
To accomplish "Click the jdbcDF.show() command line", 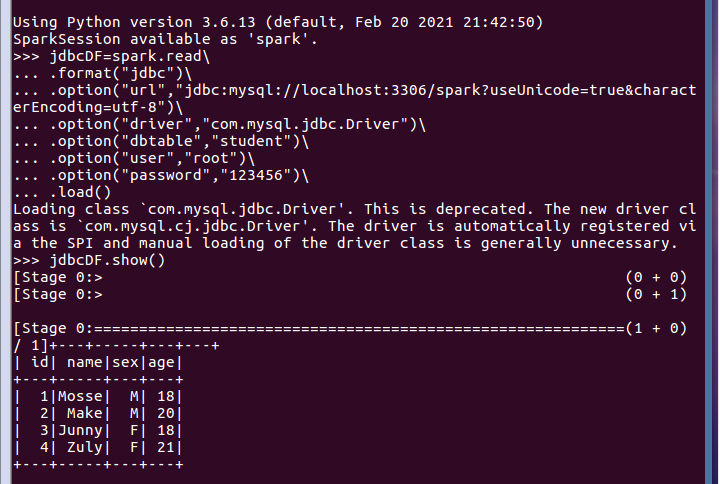I will click(x=89, y=260).
